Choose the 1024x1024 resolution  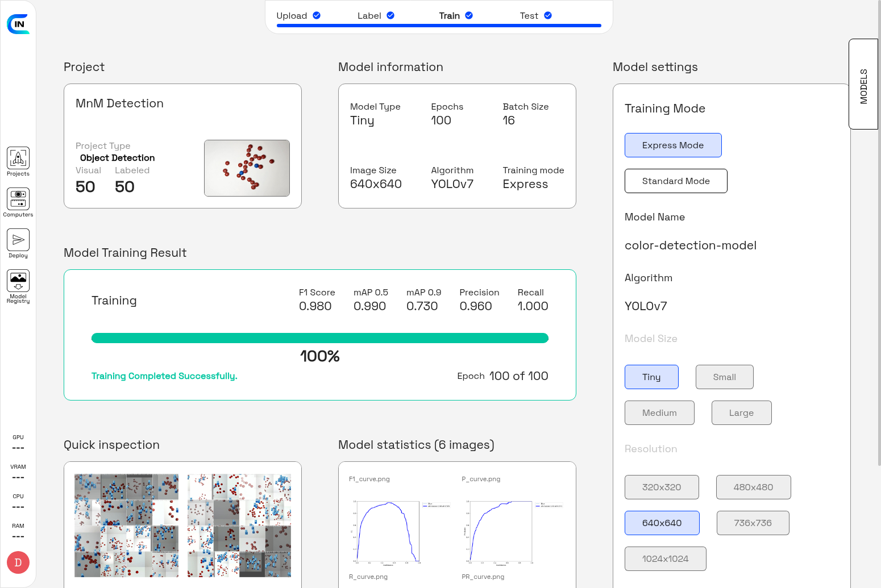click(x=665, y=558)
